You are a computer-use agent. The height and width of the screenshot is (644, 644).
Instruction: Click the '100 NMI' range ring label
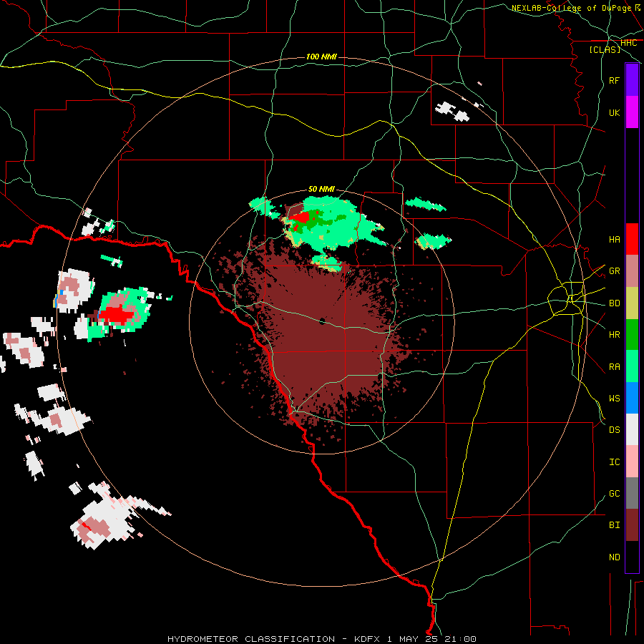321,57
